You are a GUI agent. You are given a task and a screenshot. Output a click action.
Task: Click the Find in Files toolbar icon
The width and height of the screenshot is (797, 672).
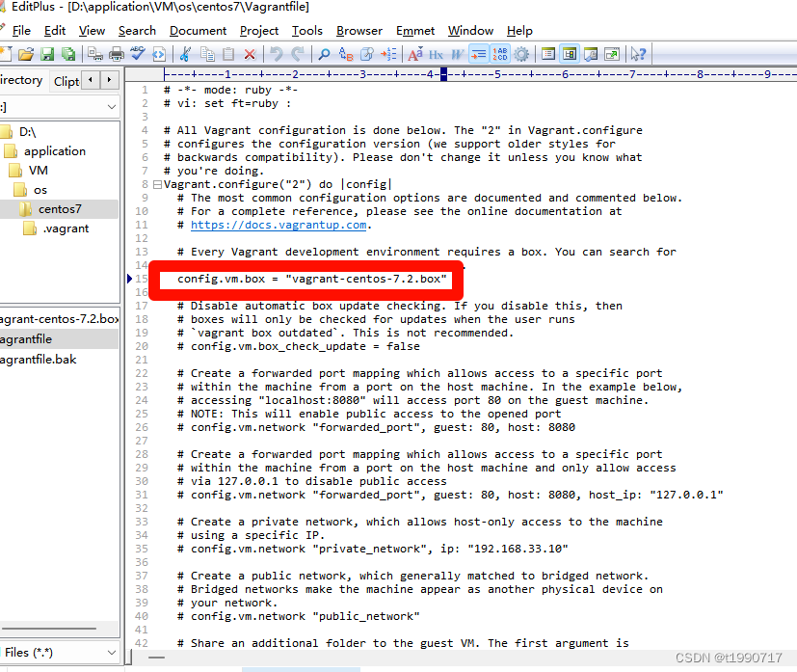367,54
